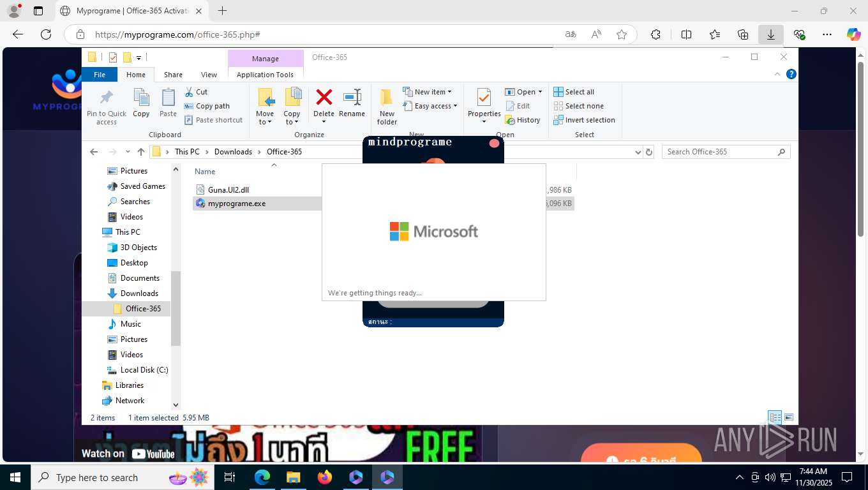Select Documents in navigation pane

point(140,278)
